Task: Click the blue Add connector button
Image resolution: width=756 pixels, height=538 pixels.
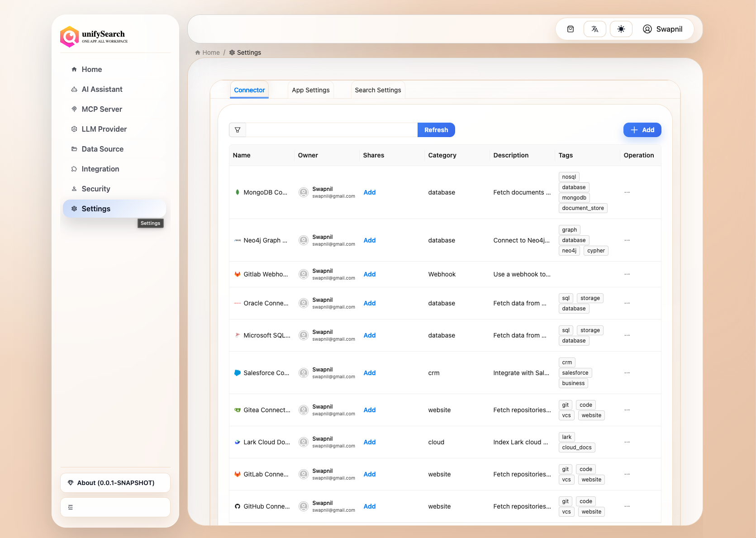Action: tap(642, 130)
